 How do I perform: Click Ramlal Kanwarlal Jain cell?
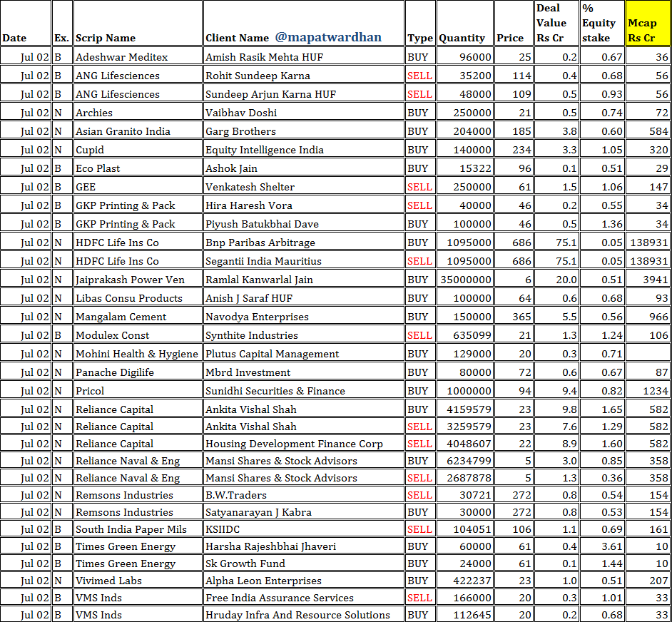304,280
